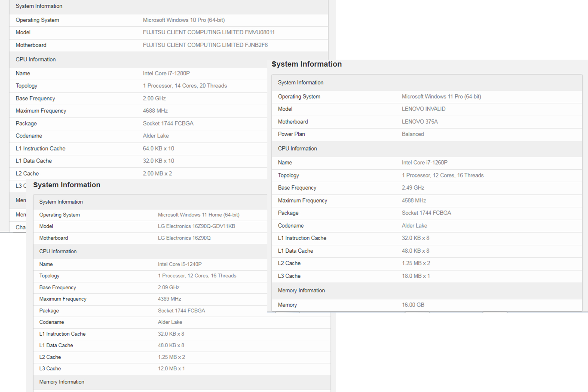Select the '12.0 MB x 1' L3 cache value
This screenshot has width=588, height=392.
(171, 369)
